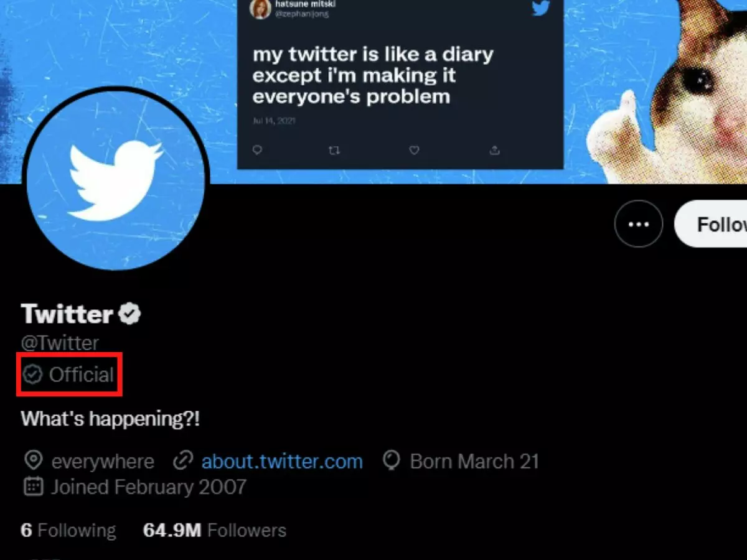Select the verified checkmark next to Twitter
747x560 pixels.
pos(129,313)
